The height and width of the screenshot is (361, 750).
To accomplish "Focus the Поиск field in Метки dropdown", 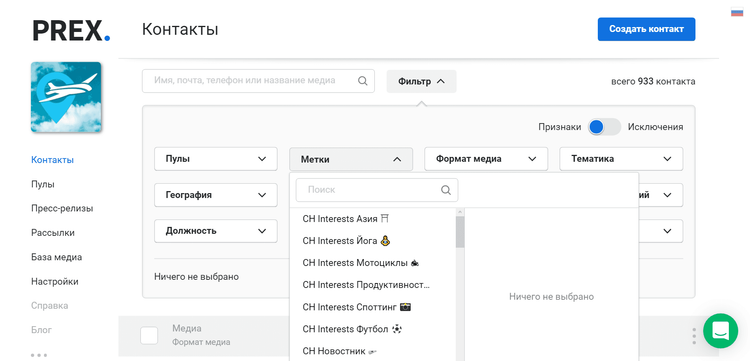I will [377, 190].
